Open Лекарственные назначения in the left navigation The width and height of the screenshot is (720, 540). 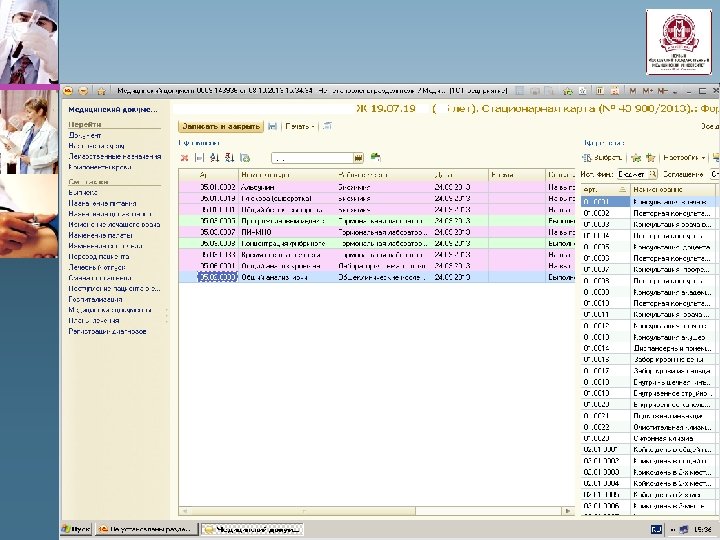click(x=113, y=156)
